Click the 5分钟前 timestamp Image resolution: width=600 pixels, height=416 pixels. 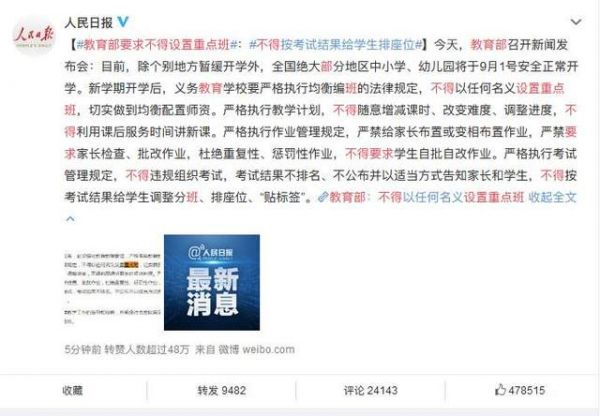click(83, 349)
